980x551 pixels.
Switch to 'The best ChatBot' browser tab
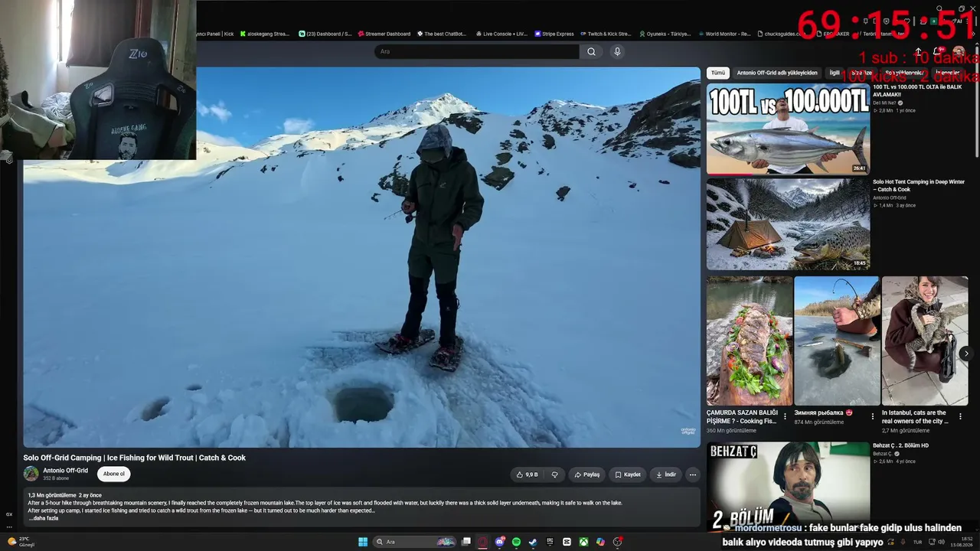click(x=442, y=34)
